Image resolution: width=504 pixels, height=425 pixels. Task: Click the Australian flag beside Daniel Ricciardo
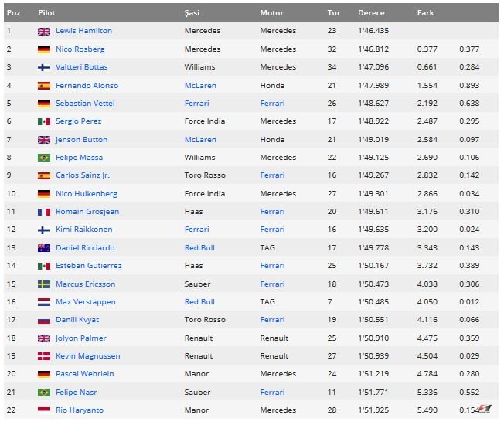point(44,248)
